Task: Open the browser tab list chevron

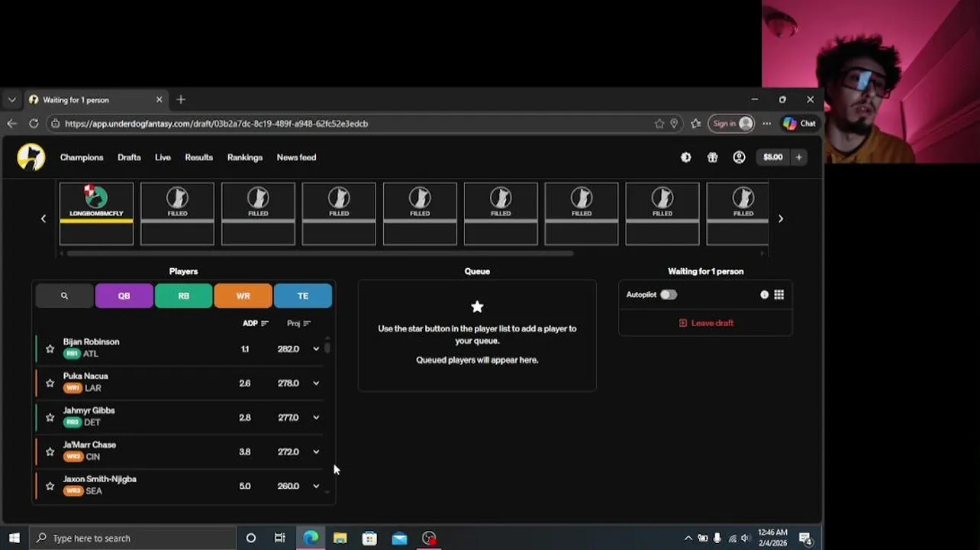Action: pyautogui.click(x=11, y=99)
